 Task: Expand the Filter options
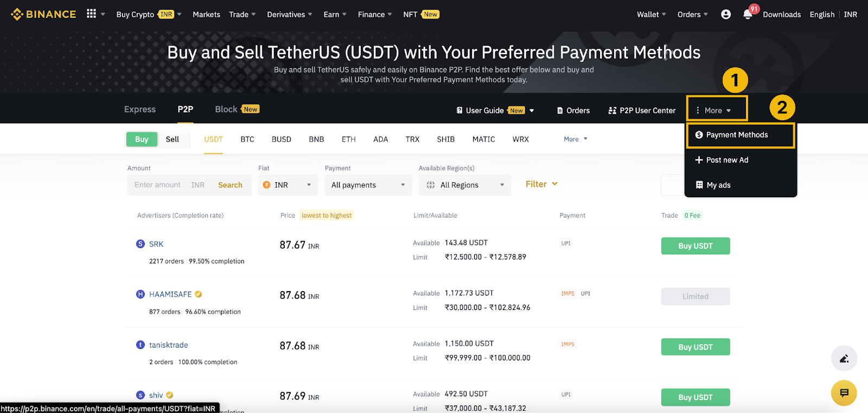click(541, 184)
